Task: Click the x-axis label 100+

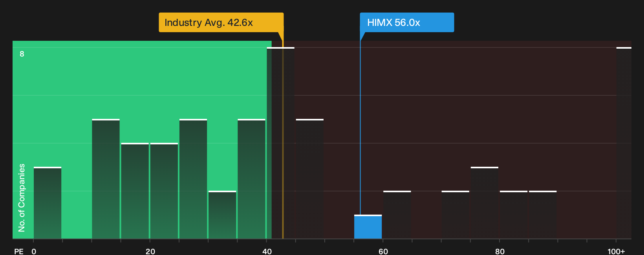Action: pos(616,251)
